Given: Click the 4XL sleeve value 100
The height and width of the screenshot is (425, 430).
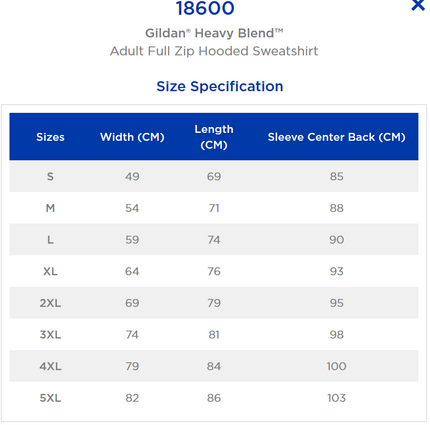Looking at the screenshot, I should [x=337, y=366].
